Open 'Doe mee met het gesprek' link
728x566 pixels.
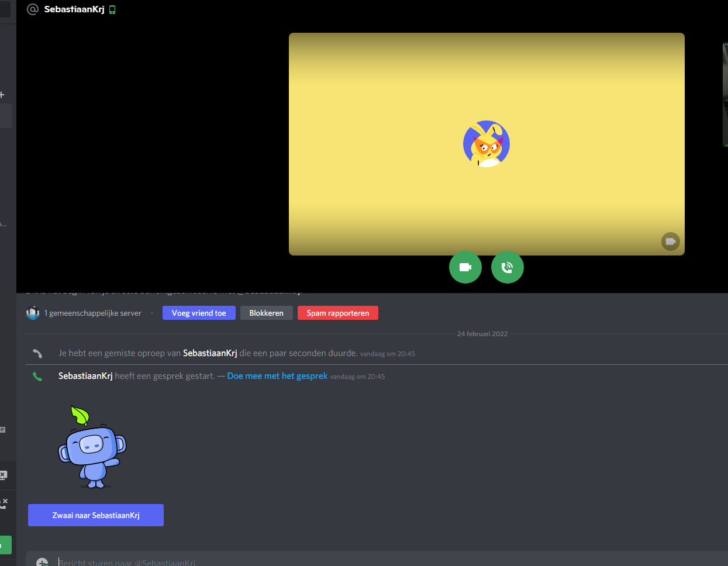click(x=277, y=376)
